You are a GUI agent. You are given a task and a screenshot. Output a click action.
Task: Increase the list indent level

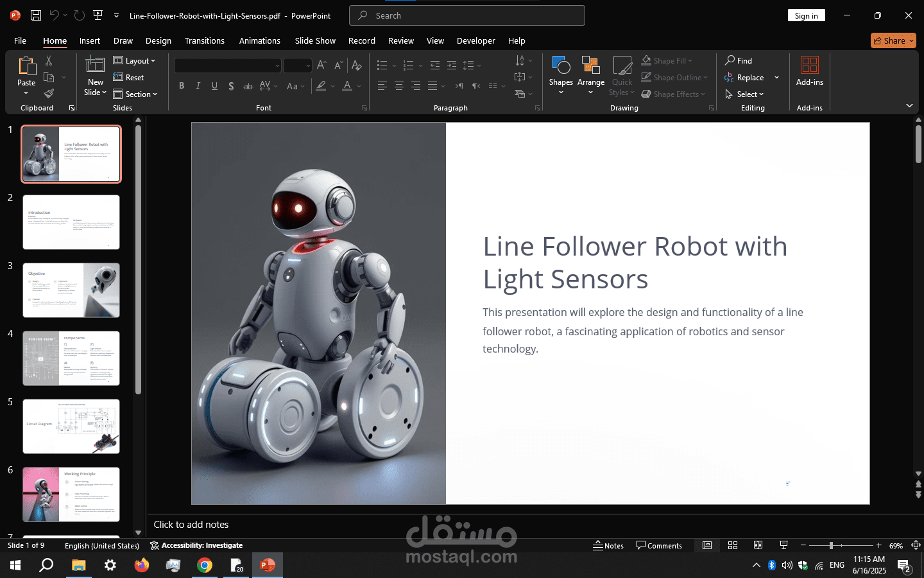click(x=452, y=66)
